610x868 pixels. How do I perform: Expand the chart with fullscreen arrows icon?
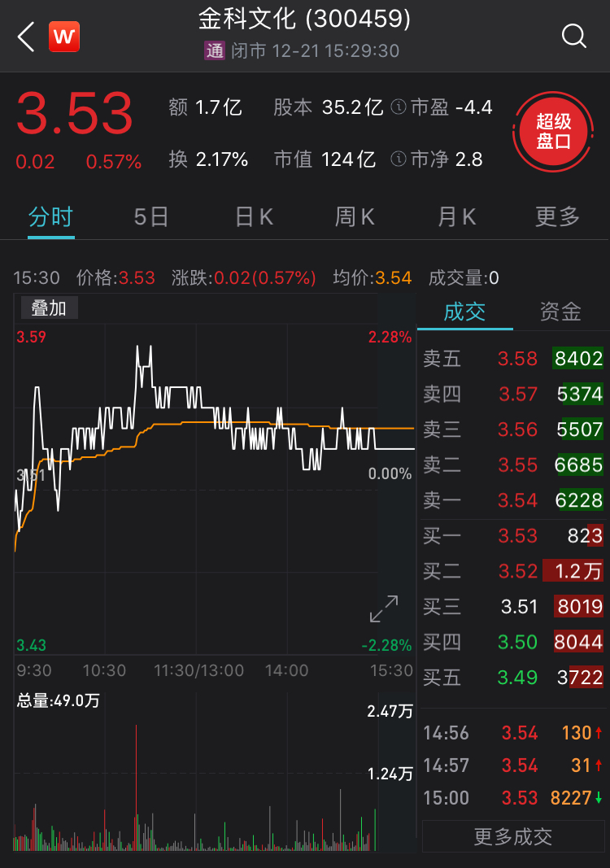click(x=384, y=609)
